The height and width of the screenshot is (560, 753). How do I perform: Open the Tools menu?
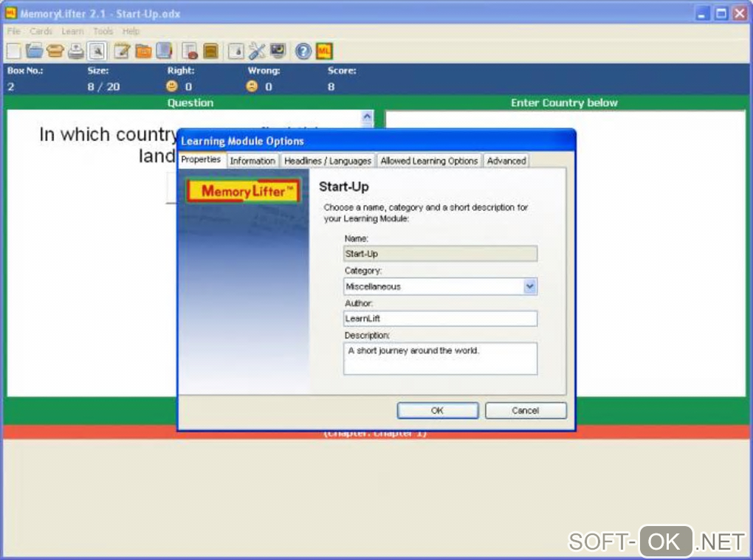[103, 31]
